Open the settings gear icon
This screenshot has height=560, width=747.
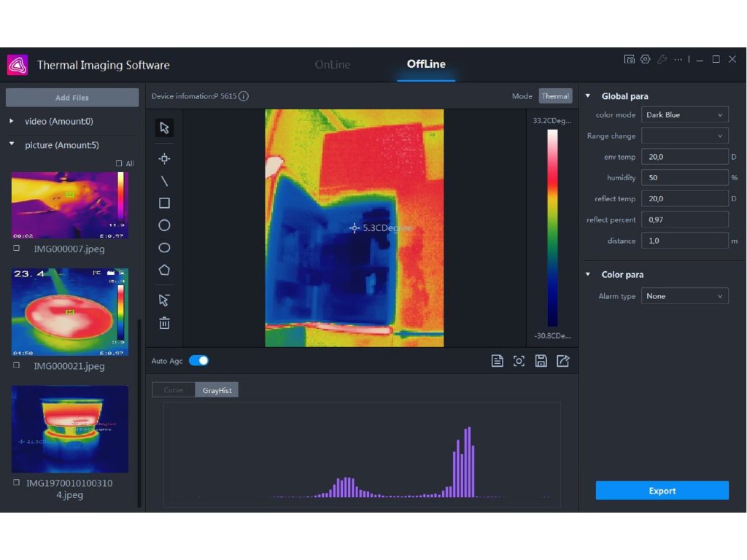point(645,60)
